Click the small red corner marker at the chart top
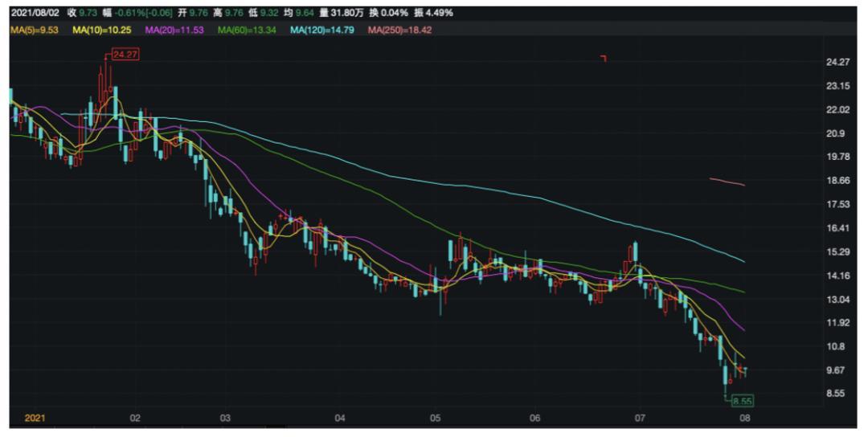 pos(604,59)
